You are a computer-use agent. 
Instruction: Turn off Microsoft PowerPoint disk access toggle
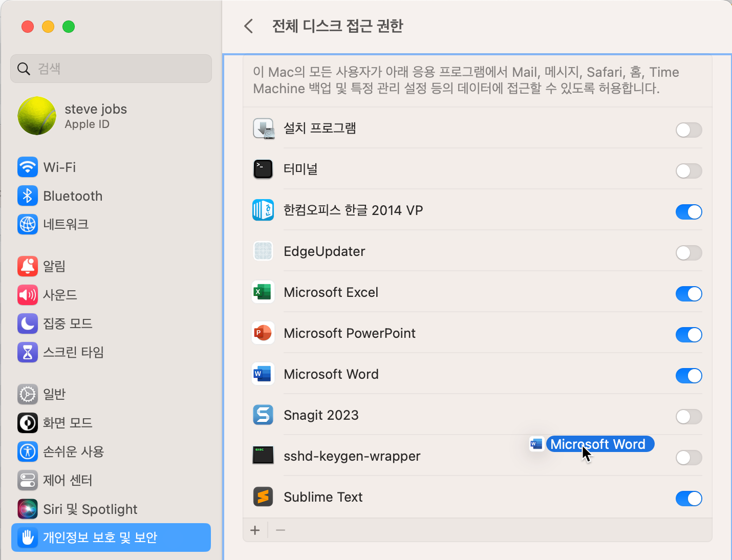(688, 335)
